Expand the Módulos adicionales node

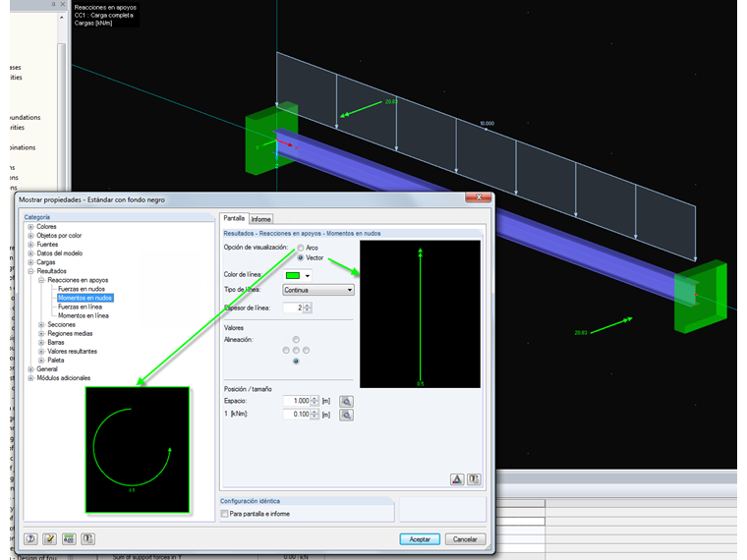[x=30, y=378]
